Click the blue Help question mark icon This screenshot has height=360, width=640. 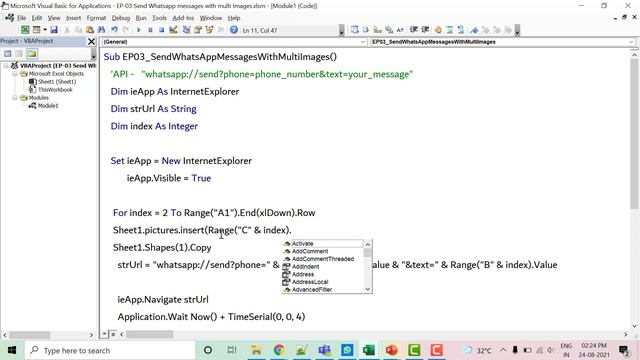click(x=234, y=30)
